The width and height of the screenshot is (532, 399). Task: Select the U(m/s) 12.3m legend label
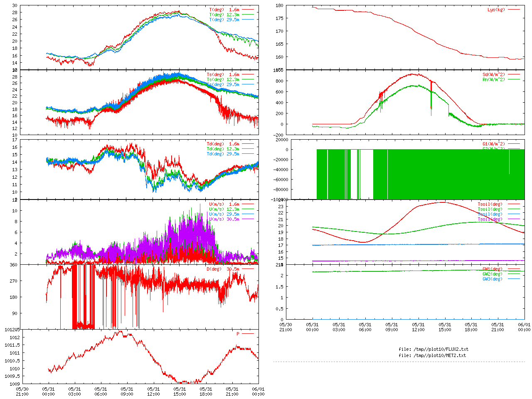(224, 209)
